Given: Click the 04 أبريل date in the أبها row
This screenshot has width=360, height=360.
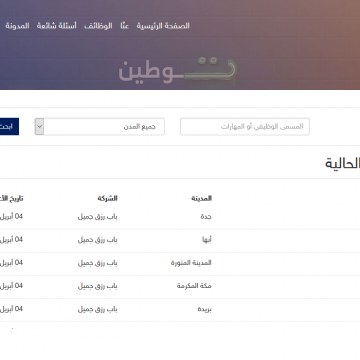Looking at the screenshot, I should pos(11,240).
